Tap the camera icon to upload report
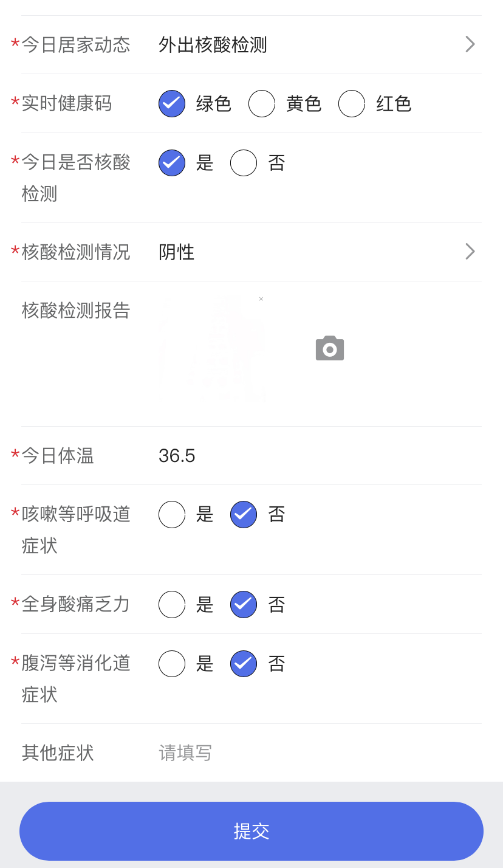The image size is (503, 868). click(x=330, y=348)
